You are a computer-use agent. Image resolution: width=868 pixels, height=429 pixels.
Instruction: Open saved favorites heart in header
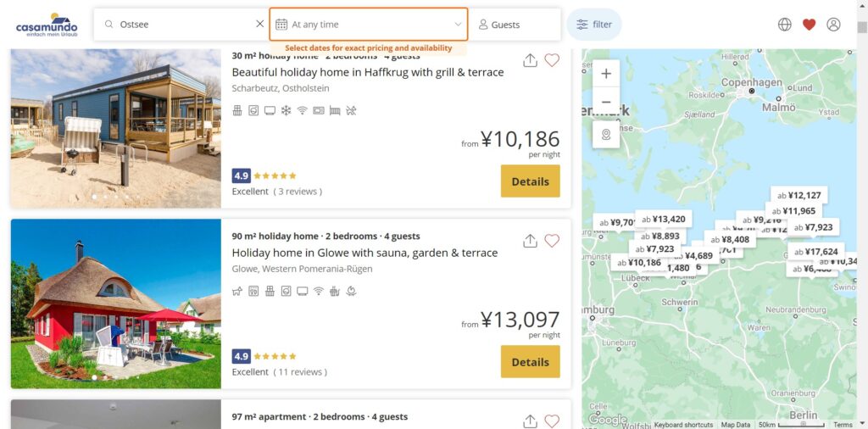(x=809, y=25)
